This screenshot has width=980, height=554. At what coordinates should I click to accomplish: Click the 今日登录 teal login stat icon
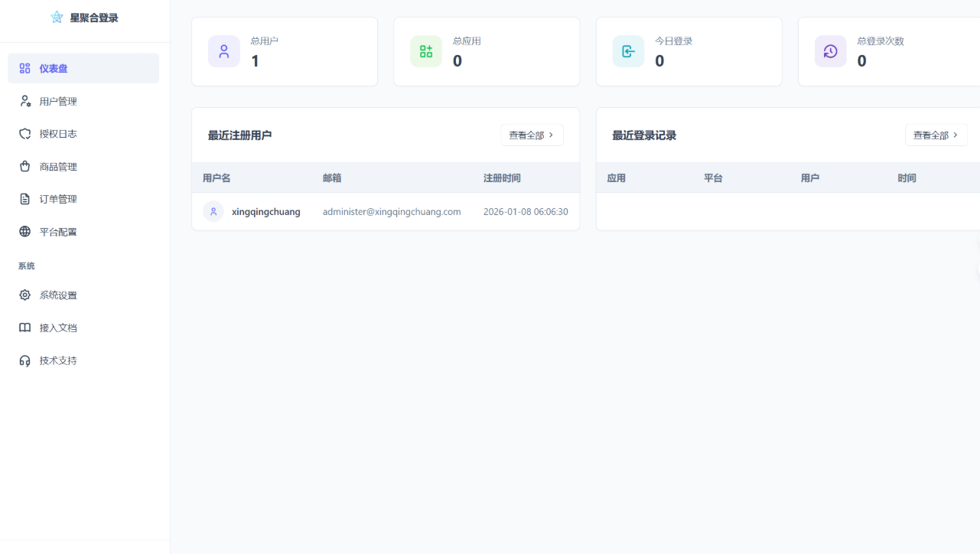point(628,51)
